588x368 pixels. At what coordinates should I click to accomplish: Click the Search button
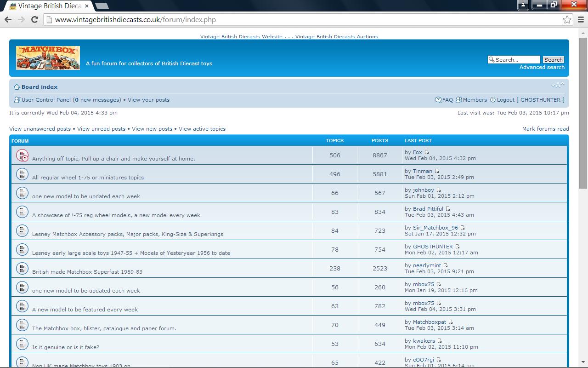point(553,59)
